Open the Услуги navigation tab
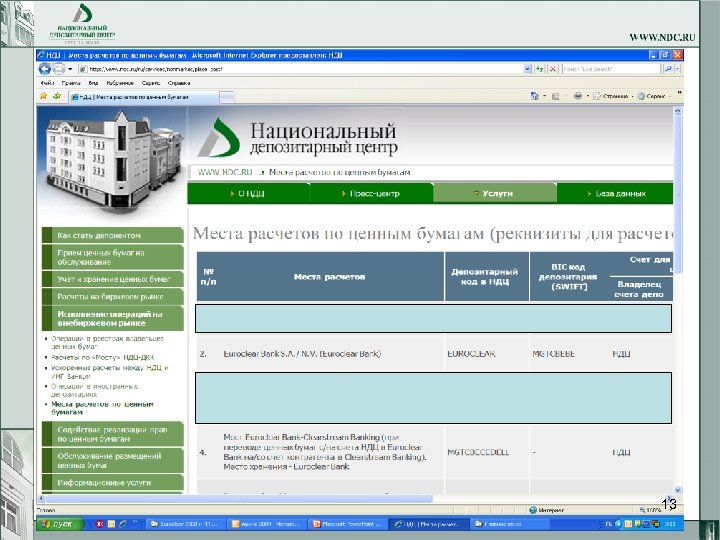This screenshot has height=540, width=720. click(495, 193)
